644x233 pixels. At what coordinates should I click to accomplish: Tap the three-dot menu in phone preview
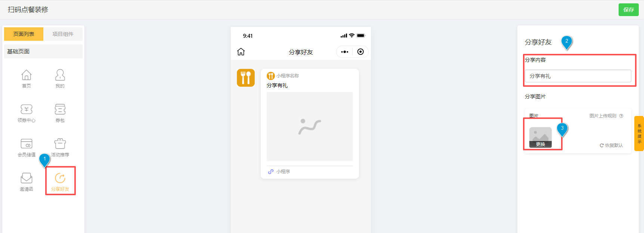click(x=344, y=52)
